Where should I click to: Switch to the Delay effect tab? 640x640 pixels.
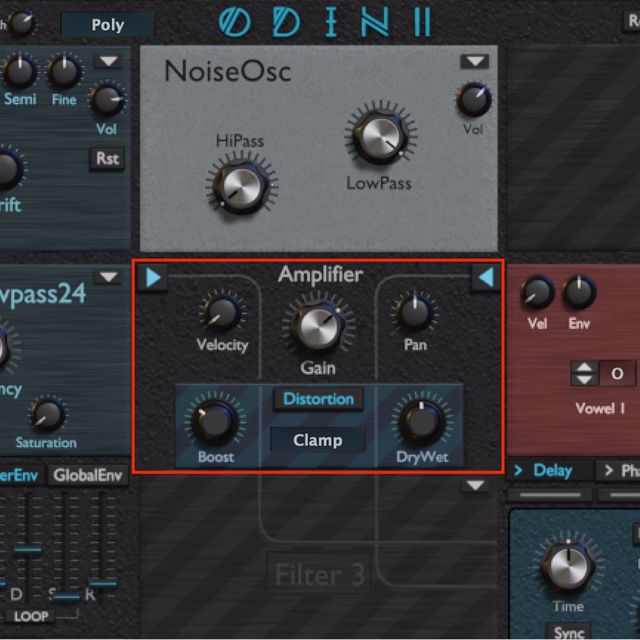coord(549,471)
